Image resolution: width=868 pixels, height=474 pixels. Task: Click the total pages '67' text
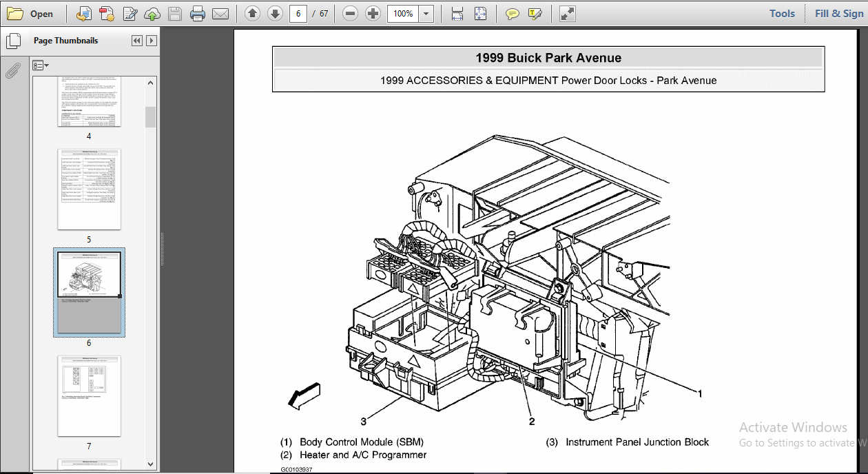[x=324, y=14]
